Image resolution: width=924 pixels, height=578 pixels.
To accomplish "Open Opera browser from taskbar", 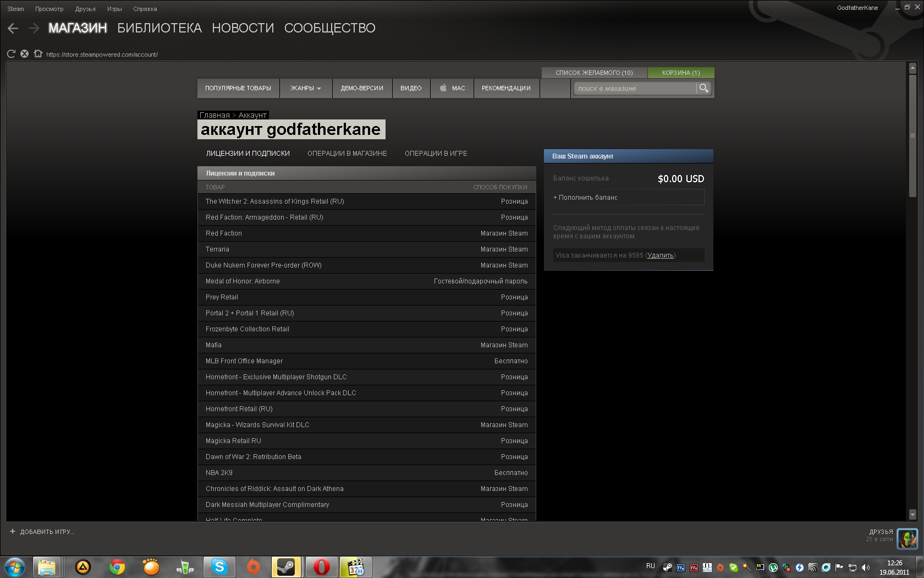I will click(321, 567).
